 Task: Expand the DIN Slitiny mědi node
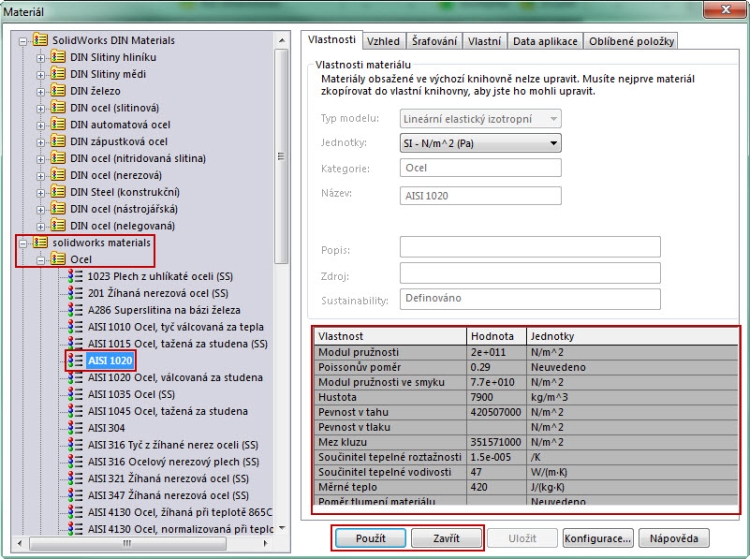(41, 74)
